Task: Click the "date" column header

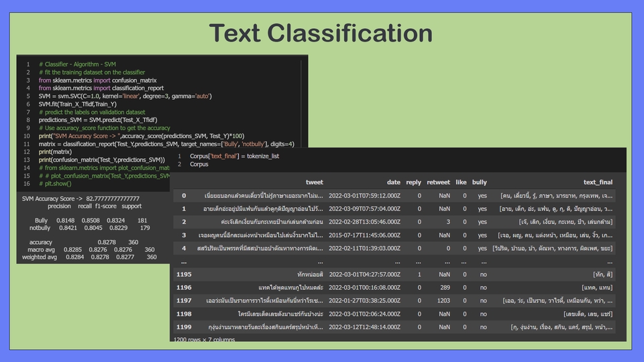Action: [394, 182]
